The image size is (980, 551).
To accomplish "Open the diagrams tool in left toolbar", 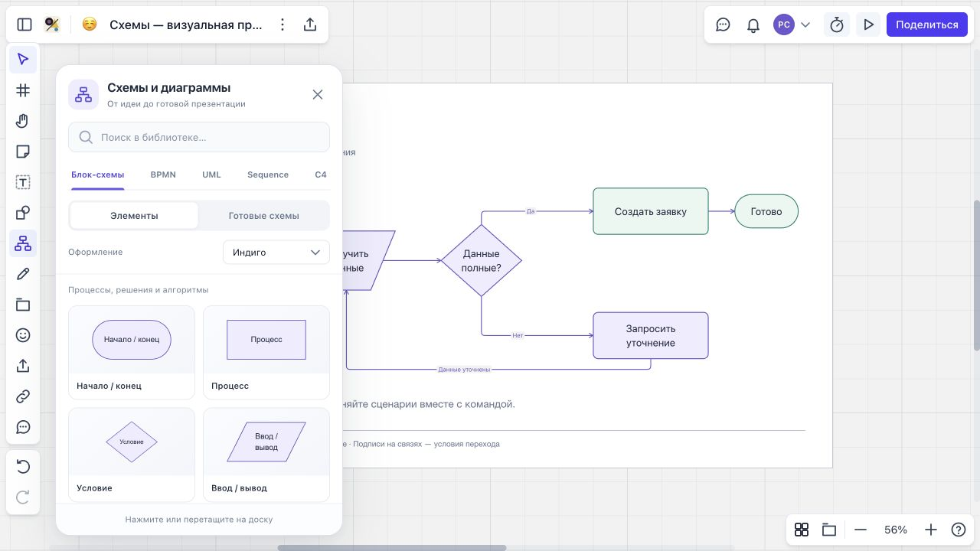I will coord(23,243).
